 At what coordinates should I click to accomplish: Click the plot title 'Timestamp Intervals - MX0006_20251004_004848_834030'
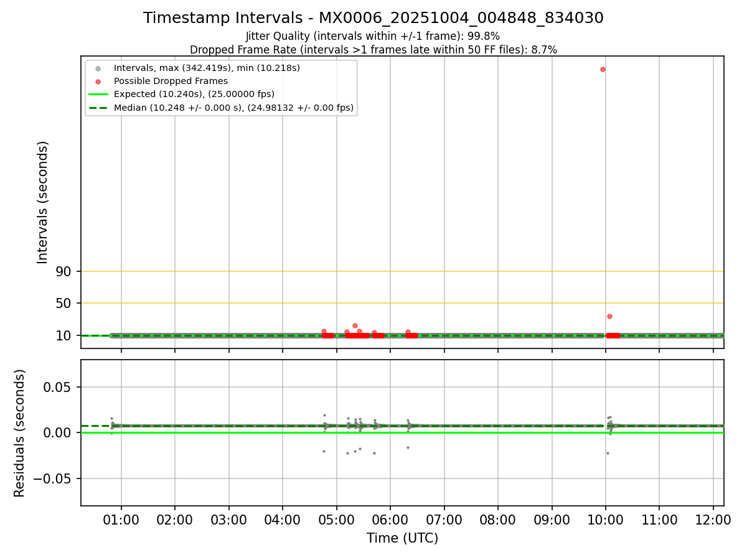coord(374,18)
